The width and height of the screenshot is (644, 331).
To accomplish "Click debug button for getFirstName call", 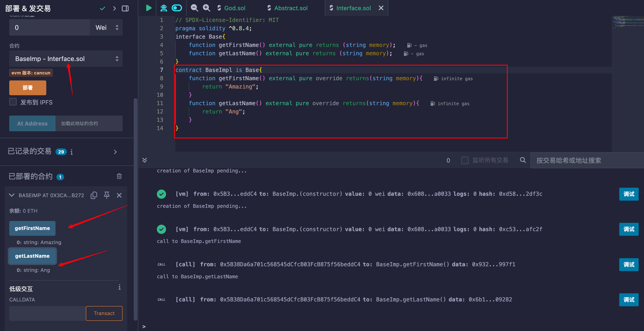I will 629,265.
